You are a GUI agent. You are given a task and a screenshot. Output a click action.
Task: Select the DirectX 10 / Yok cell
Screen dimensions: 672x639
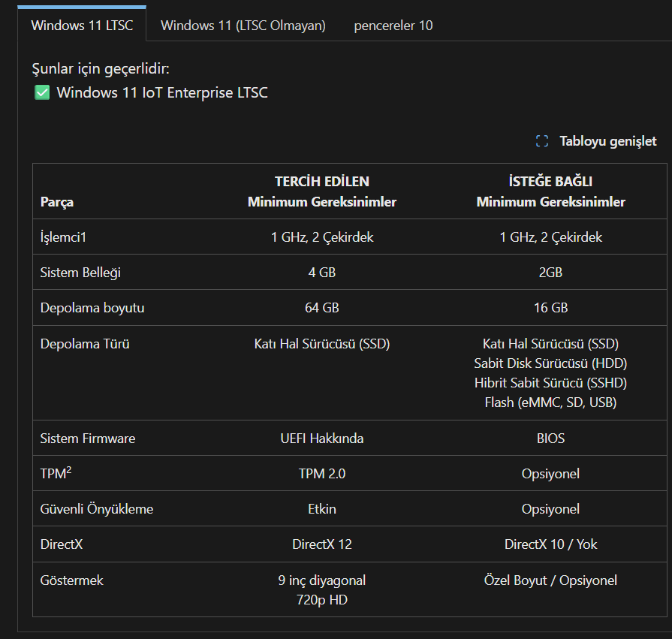[550, 544]
